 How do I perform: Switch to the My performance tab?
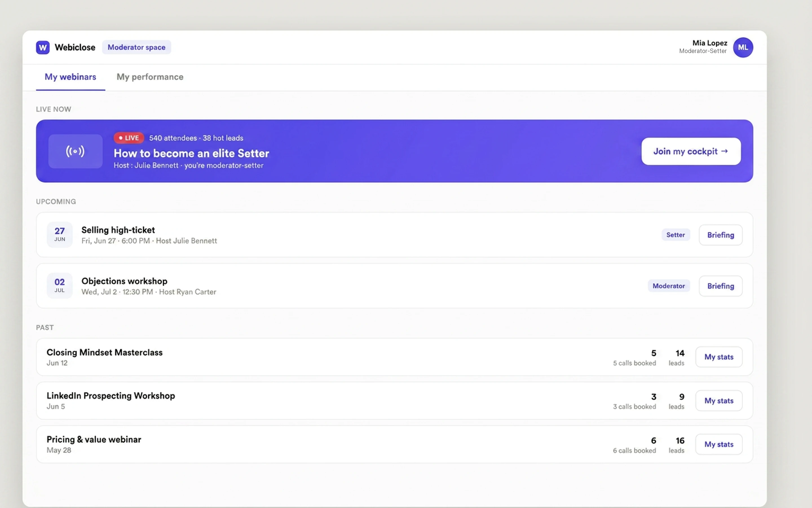click(150, 77)
